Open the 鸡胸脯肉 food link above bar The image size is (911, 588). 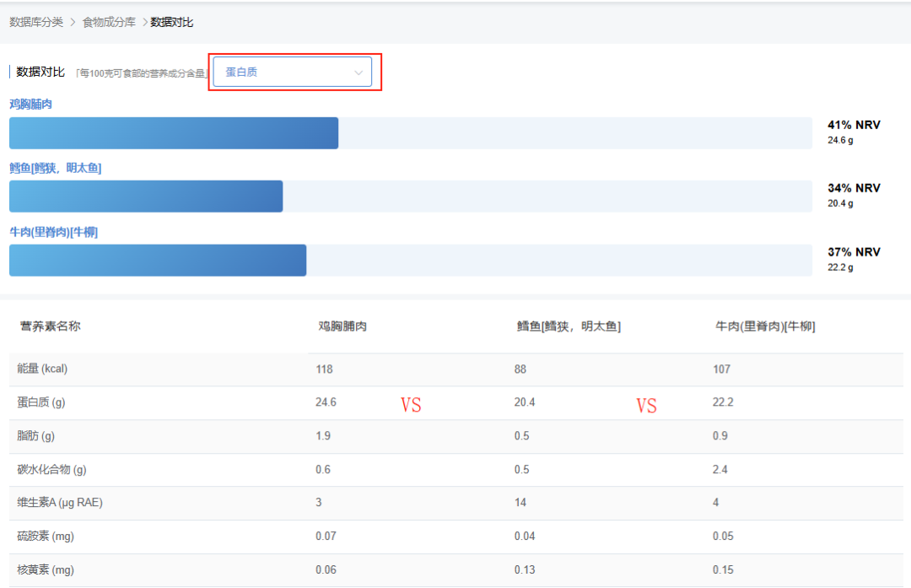[x=30, y=104]
